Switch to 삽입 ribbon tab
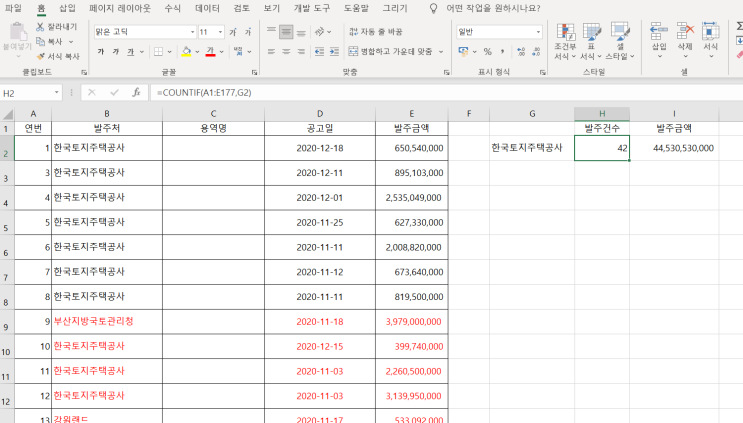This screenshot has width=743, height=423. (x=67, y=8)
